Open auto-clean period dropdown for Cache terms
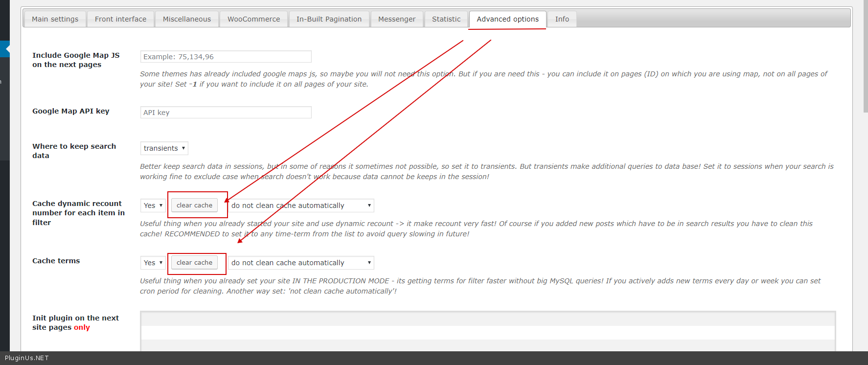 point(301,263)
